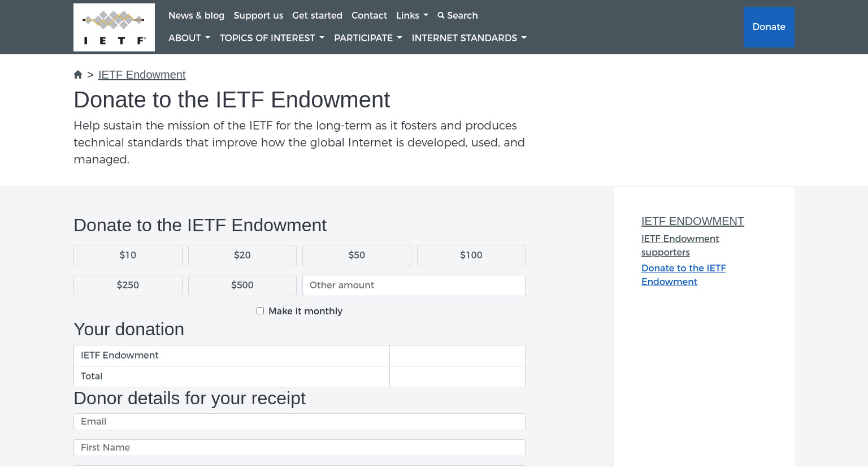The height and width of the screenshot is (467, 868).
Task: Follow the IETF Endowment breadcrumb link
Action: pyautogui.click(x=142, y=75)
